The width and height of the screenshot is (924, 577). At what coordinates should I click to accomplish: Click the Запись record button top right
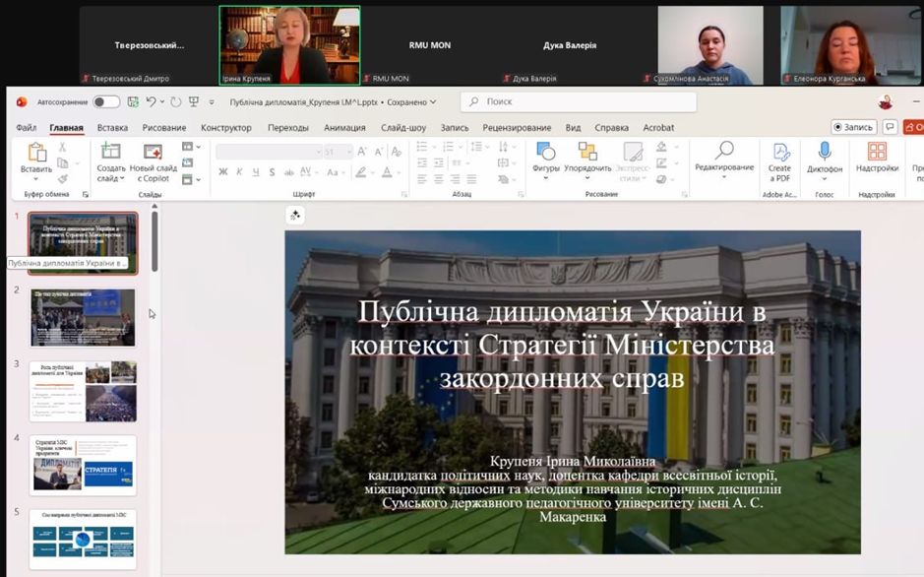click(x=853, y=127)
